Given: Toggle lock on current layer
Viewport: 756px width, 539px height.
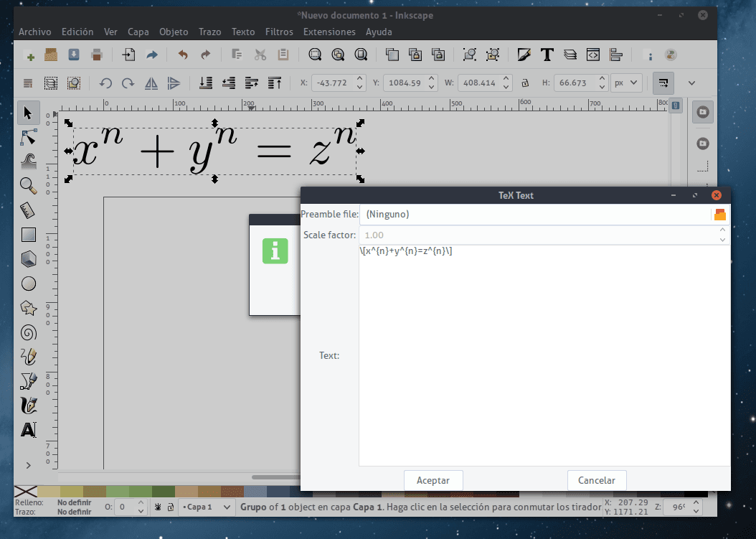Looking at the screenshot, I should point(170,507).
